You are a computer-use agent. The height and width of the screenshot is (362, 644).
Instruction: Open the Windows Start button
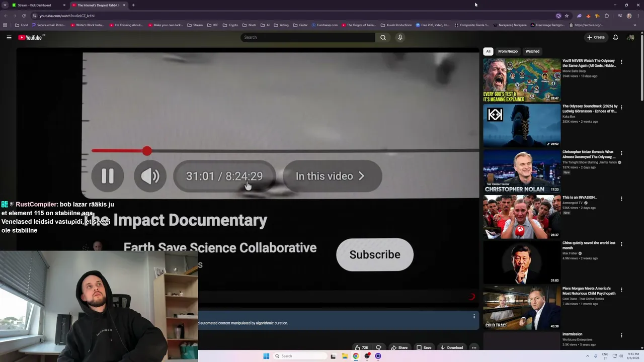266,356
